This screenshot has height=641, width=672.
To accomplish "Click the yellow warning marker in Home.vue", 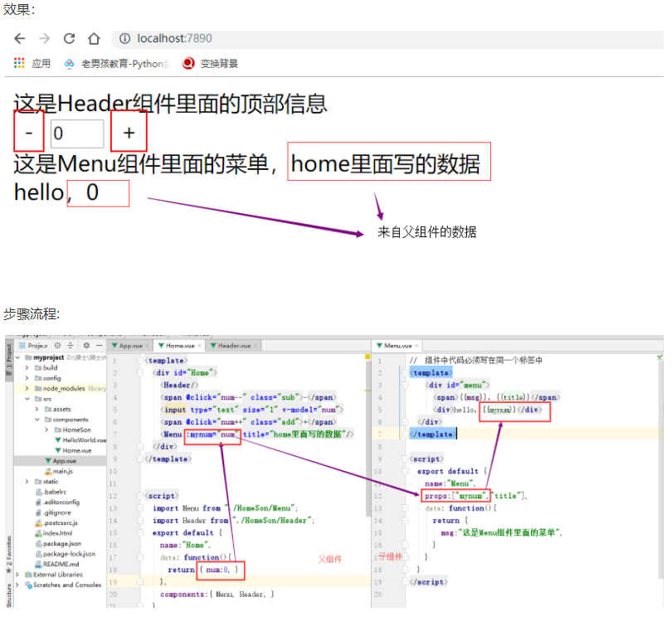I will (x=368, y=357).
